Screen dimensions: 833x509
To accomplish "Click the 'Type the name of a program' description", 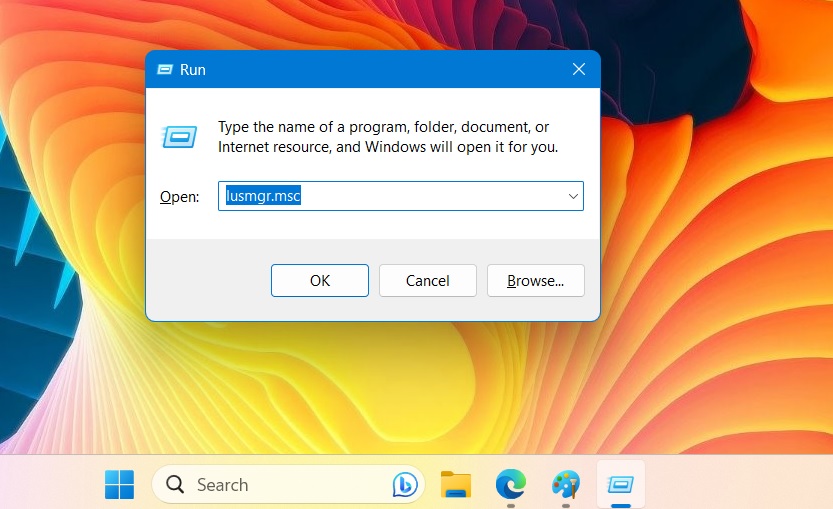I will point(388,137).
